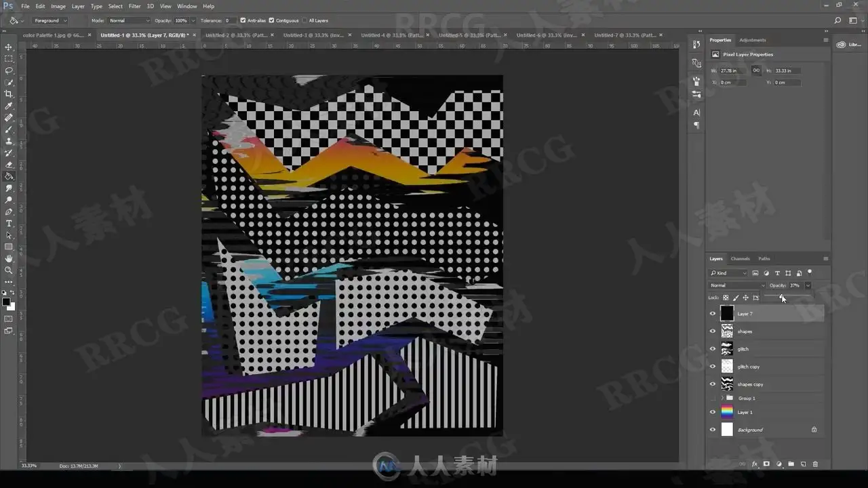868x488 pixels.
Task: Click the Lock transparent pixels icon
Action: [x=726, y=298]
